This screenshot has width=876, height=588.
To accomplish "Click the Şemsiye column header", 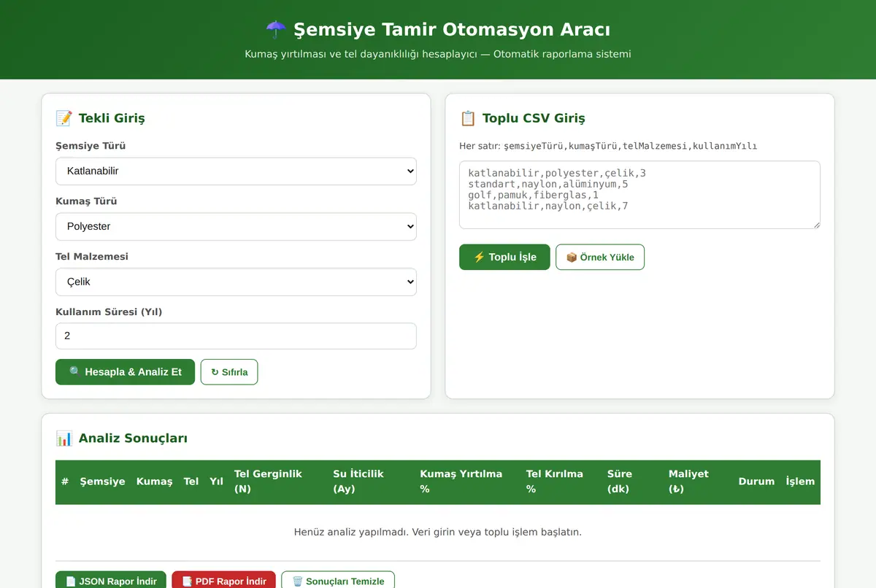I will (x=102, y=481).
